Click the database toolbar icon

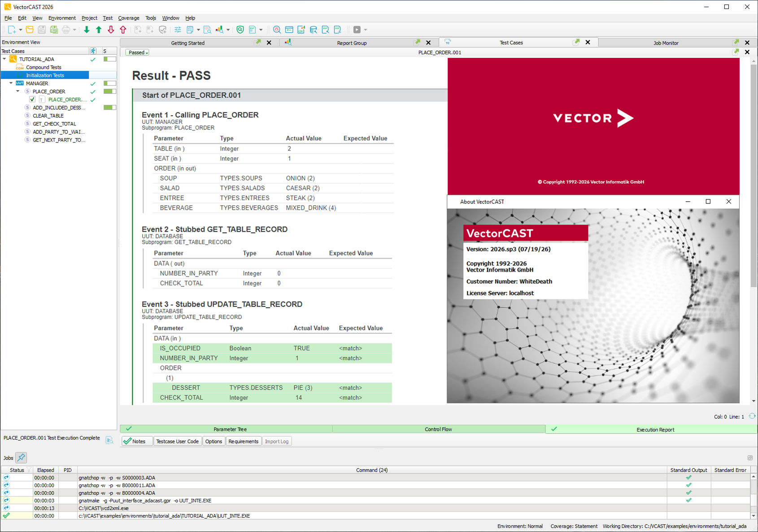click(x=313, y=30)
